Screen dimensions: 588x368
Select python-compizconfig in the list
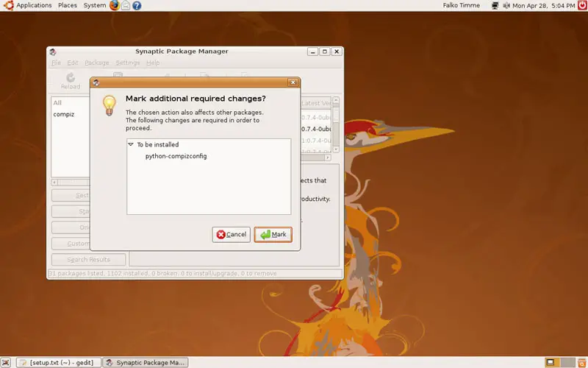[x=176, y=156]
